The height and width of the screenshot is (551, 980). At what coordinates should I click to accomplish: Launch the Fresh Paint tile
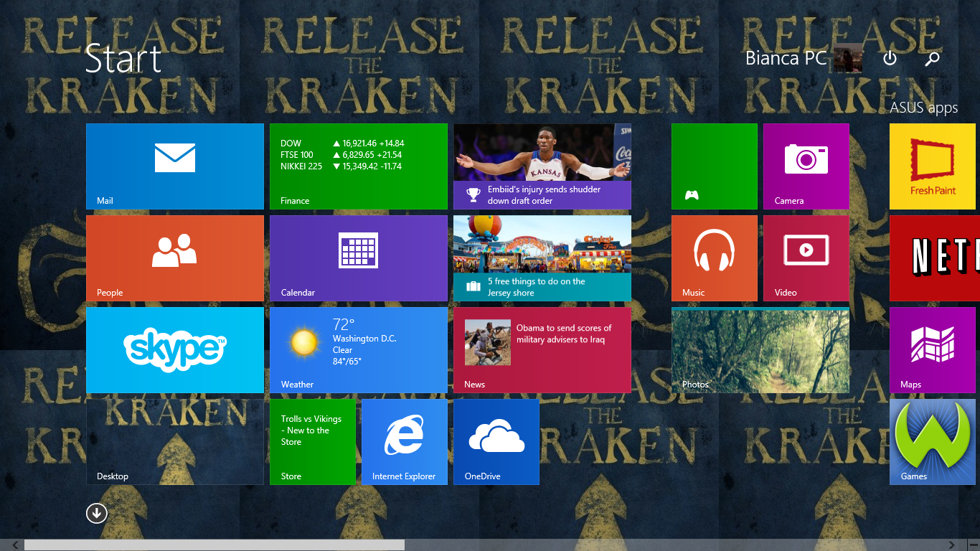point(933,166)
